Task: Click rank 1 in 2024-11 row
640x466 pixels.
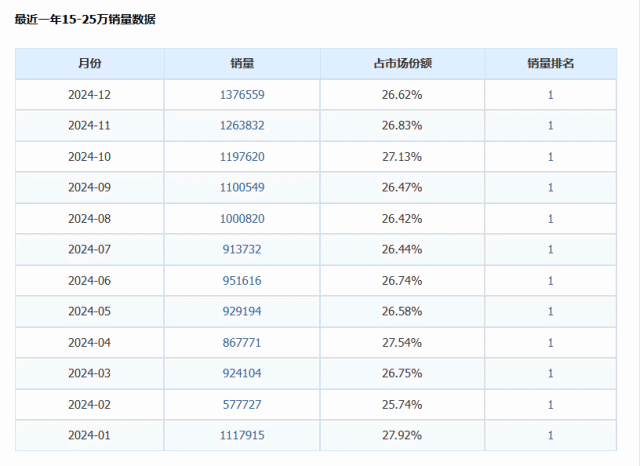Action: [x=551, y=125]
